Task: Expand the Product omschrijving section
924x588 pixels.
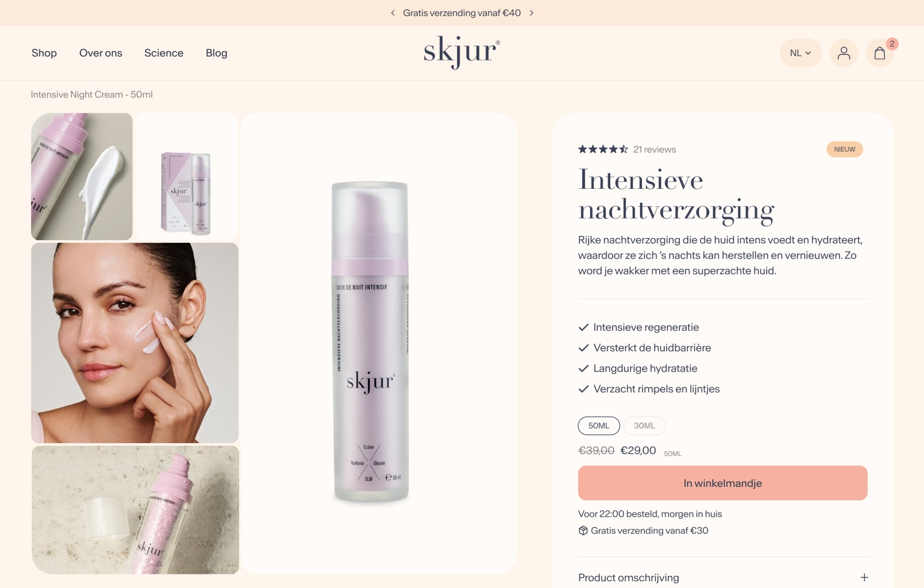Action: pyautogui.click(x=724, y=577)
